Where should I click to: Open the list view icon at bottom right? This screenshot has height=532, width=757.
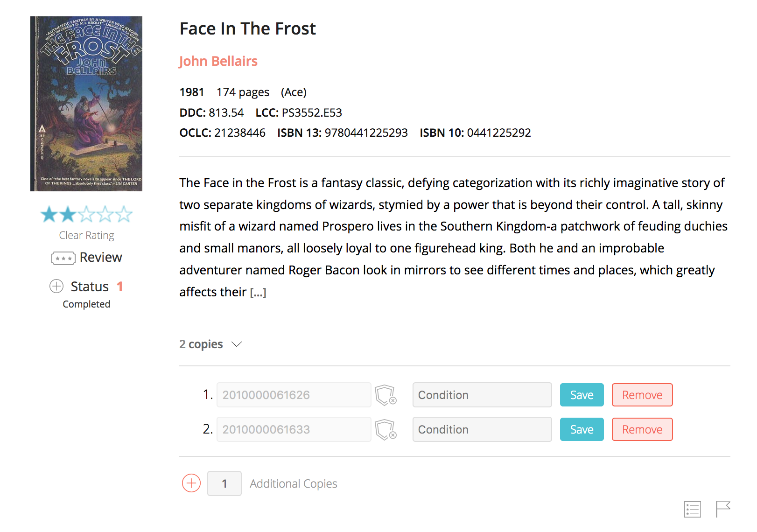693,509
